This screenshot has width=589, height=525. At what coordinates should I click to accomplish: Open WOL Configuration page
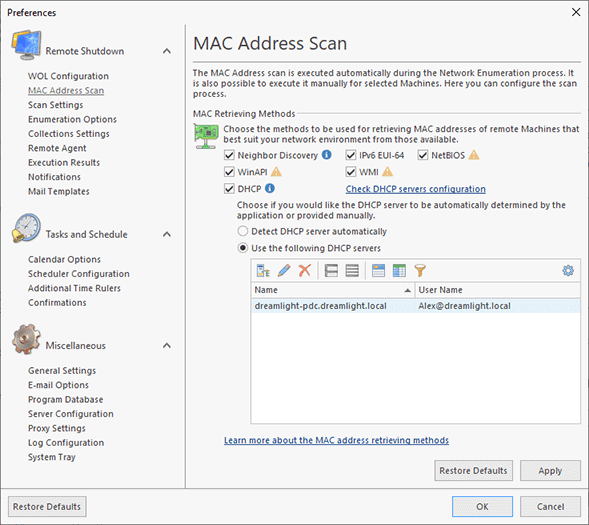pyautogui.click(x=68, y=76)
